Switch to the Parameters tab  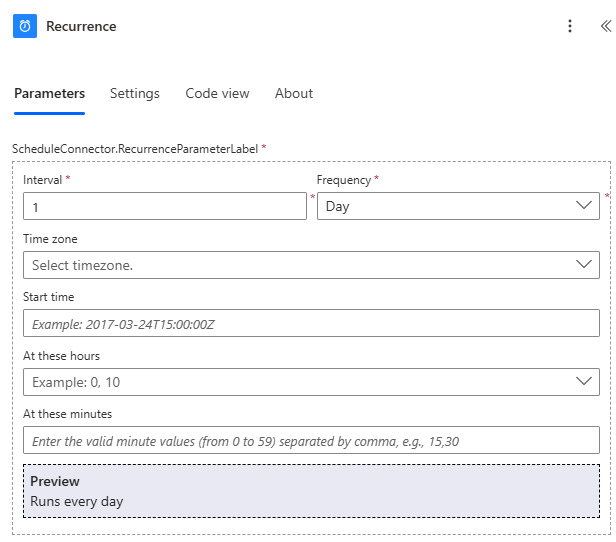click(49, 93)
